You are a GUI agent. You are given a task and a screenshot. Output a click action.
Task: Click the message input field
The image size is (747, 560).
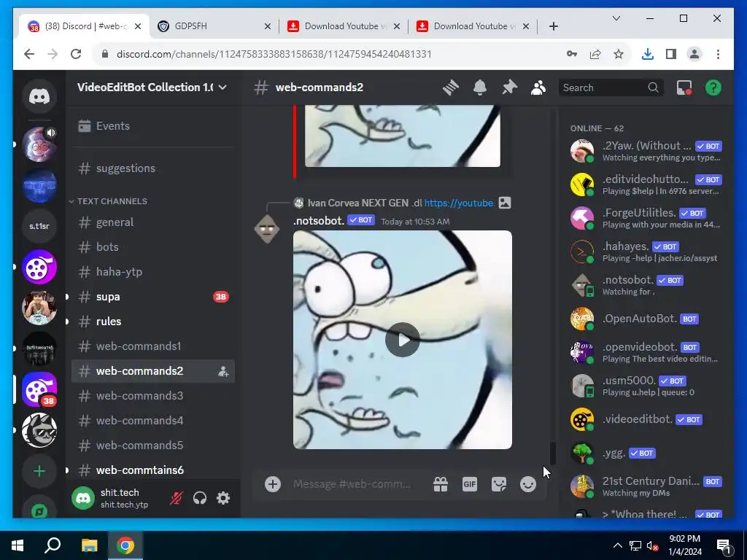(x=352, y=484)
